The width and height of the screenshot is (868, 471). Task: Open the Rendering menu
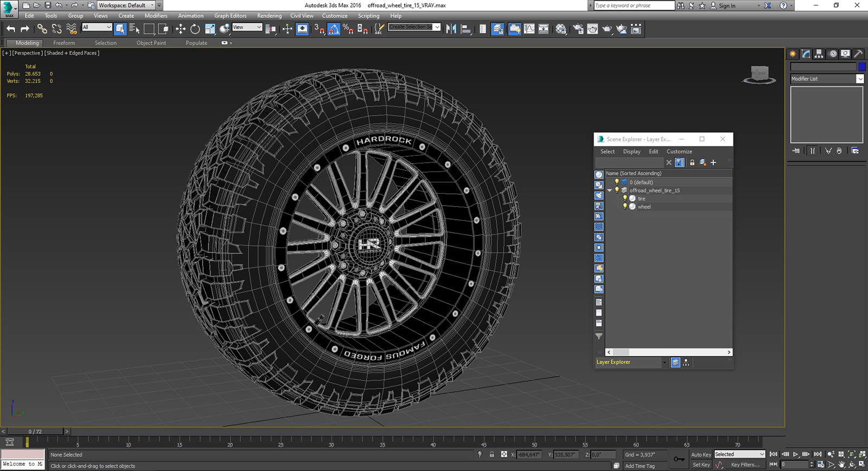click(x=269, y=16)
